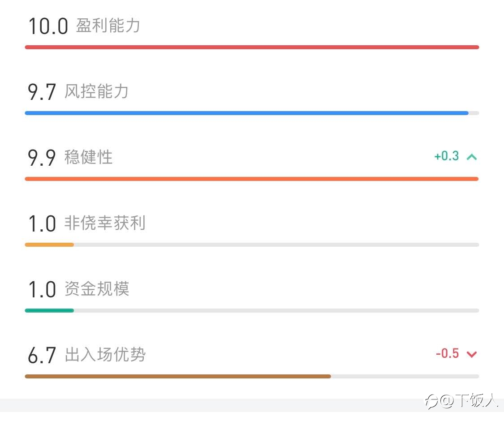Click the orange 稳健性 progress bar

pyautogui.click(x=252, y=179)
